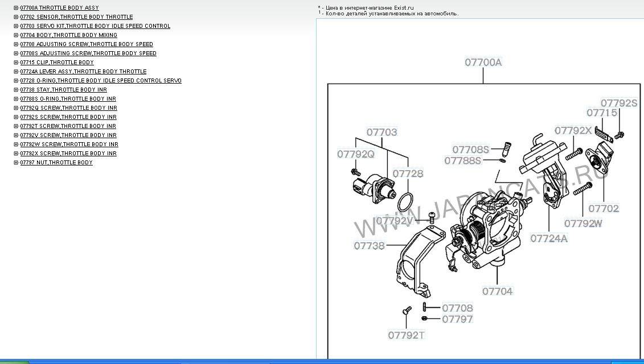Viewport: 644px width, 364px height.
Task: Expand the 07738 STAY plus icon
Action: point(16,90)
